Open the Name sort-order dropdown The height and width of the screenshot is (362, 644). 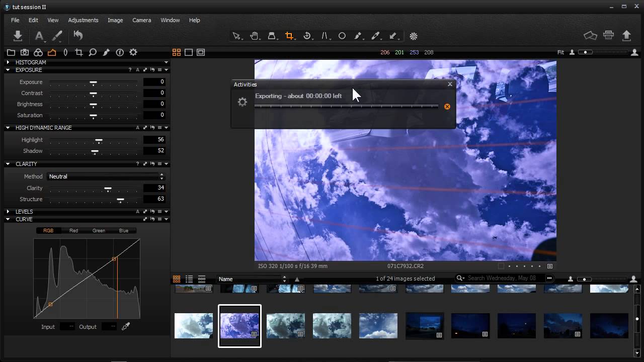tap(252, 279)
